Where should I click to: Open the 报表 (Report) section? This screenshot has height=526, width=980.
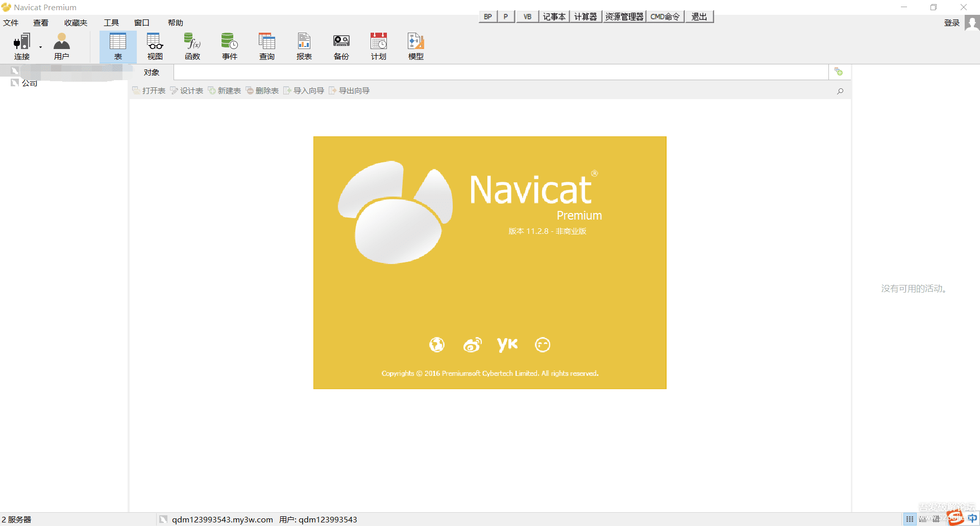[x=304, y=46]
